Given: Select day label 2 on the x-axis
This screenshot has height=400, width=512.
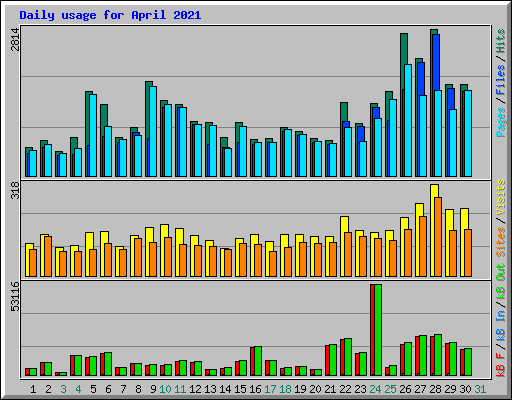Looking at the screenshot, I should click(x=48, y=389).
